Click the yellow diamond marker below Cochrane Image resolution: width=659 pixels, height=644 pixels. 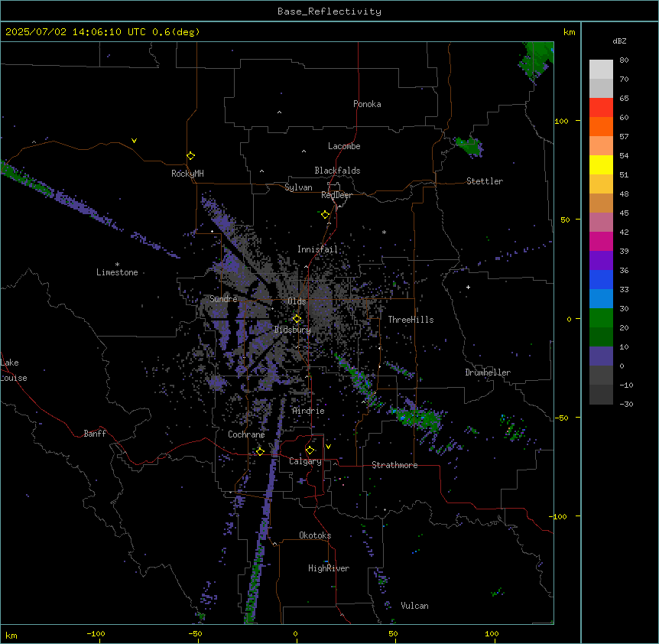260,451
